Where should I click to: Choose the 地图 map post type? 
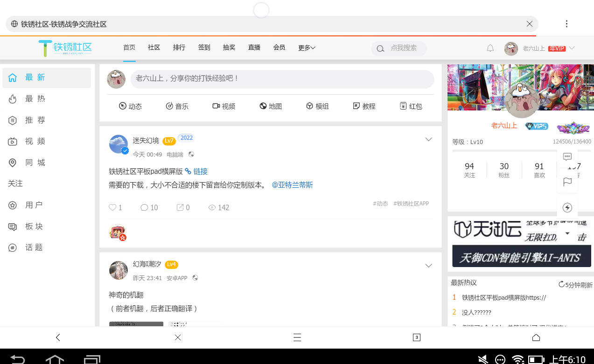[271, 106]
